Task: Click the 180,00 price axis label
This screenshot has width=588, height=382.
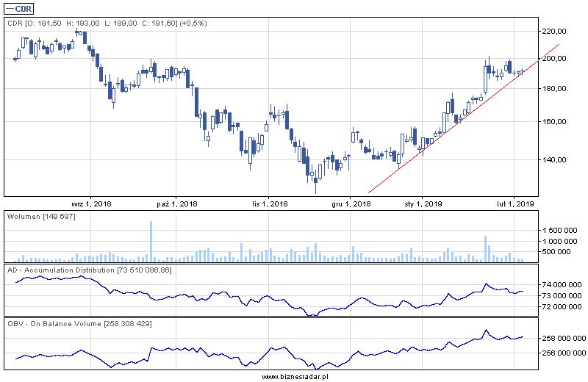Action: pyautogui.click(x=553, y=88)
